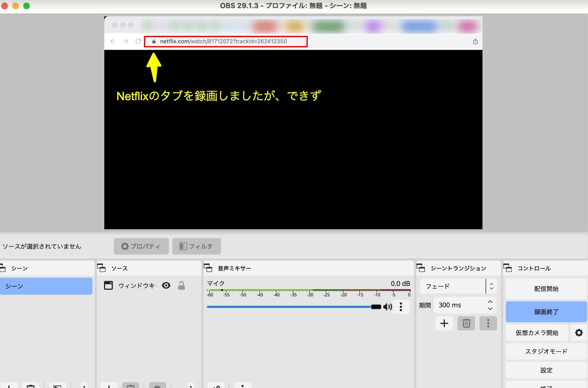The height and width of the screenshot is (388, 588).
Task: Pop out シーン dock panel icon
Action: point(3,268)
